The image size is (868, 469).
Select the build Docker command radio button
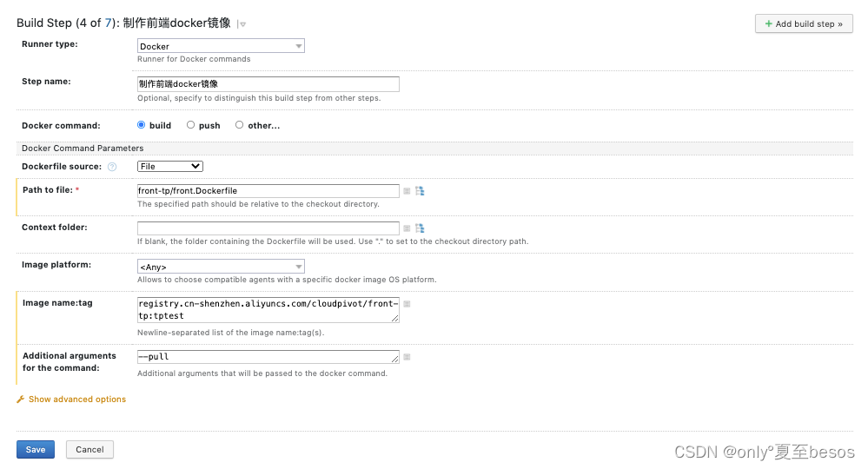click(141, 125)
